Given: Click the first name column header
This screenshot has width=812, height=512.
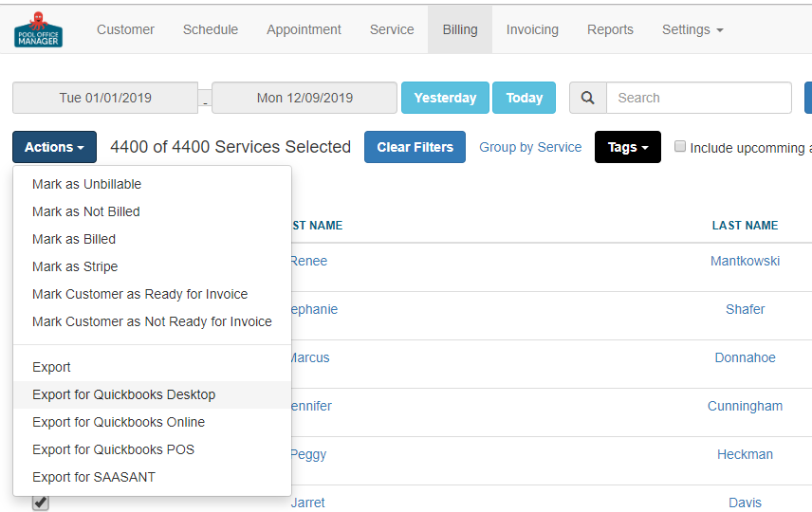Looking at the screenshot, I should pyautogui.click(x=317, y=226).
